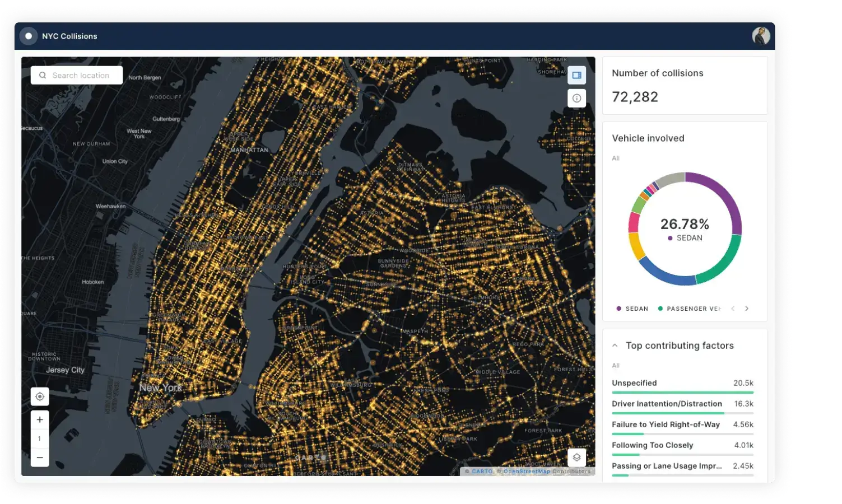Collapse the Top contributing factors widget

click(x=615, y=346)
